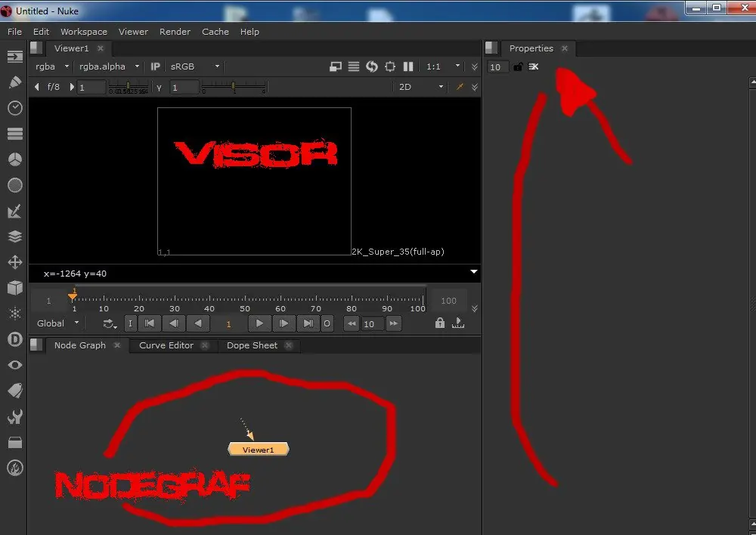Image resolution: width=756 pixels, height=535 pixels.
Task: Toggle the timeline frame range lock
Action: pyautogui.click(x=440, y=323)
